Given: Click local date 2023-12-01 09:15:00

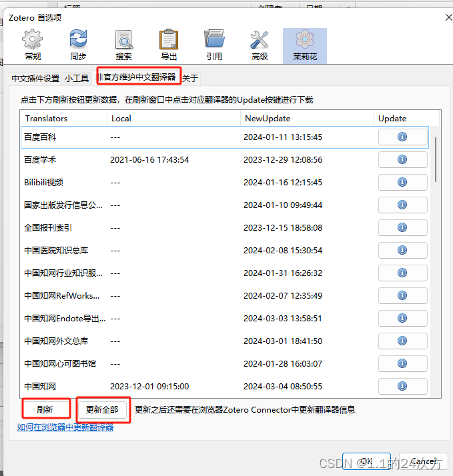Looking at the screenshot, I should click(149, 387).
